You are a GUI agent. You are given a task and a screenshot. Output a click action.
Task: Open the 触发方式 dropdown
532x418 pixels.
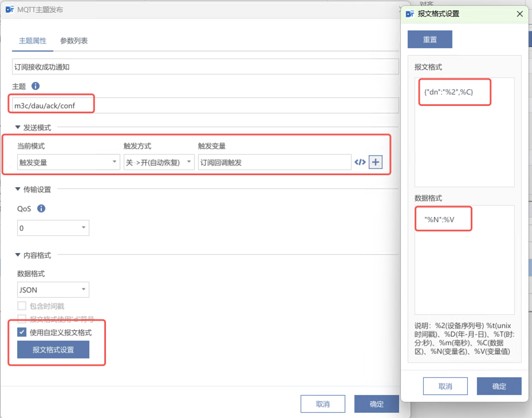(x=159, y=163)
